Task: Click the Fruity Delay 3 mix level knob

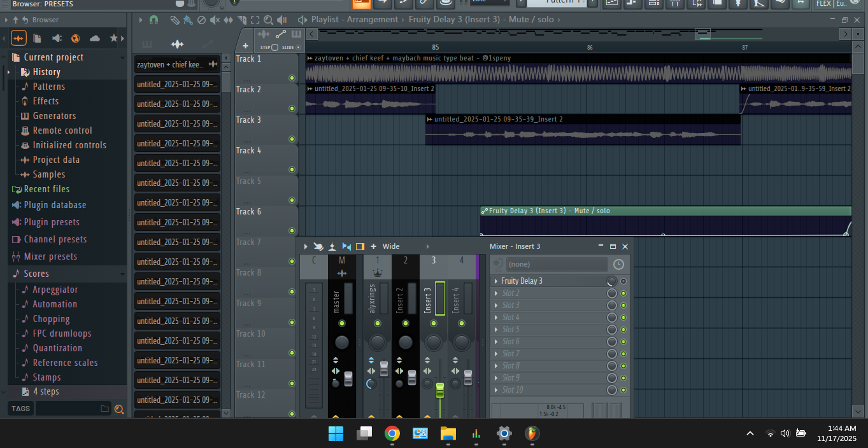Action: (x=612, y=281)
